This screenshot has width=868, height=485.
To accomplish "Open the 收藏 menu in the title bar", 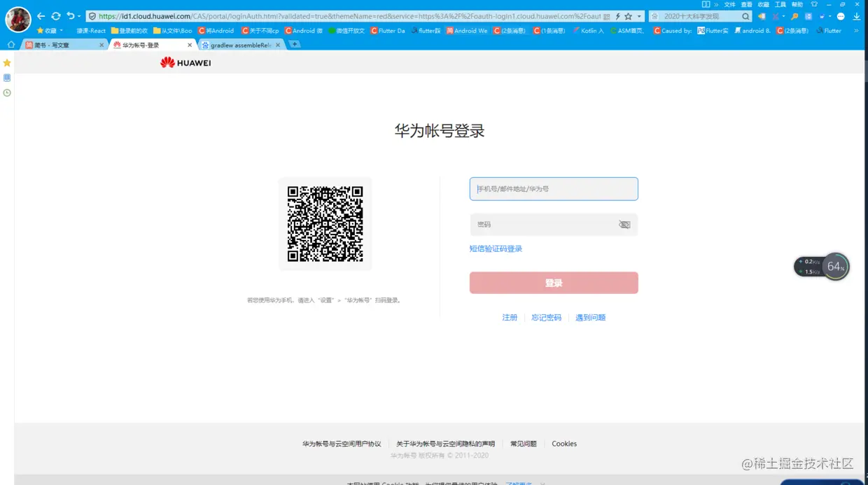I will click(763, 4).
